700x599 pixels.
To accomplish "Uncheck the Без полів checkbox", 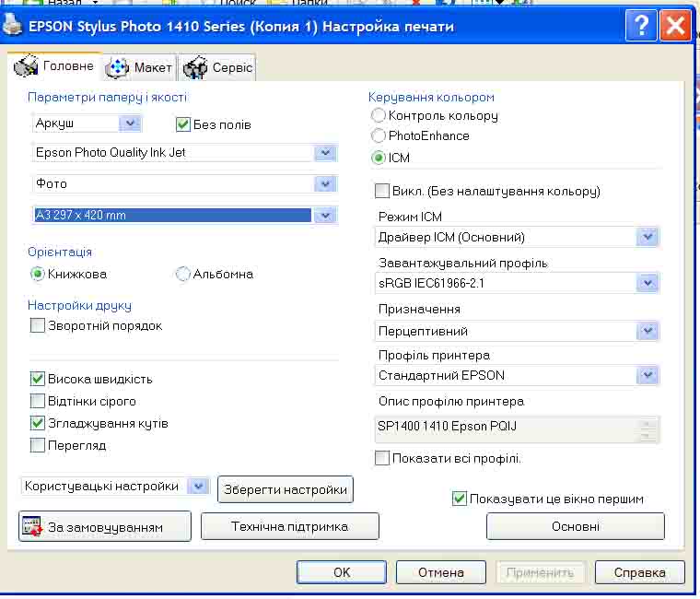I will tap(183, 124).
